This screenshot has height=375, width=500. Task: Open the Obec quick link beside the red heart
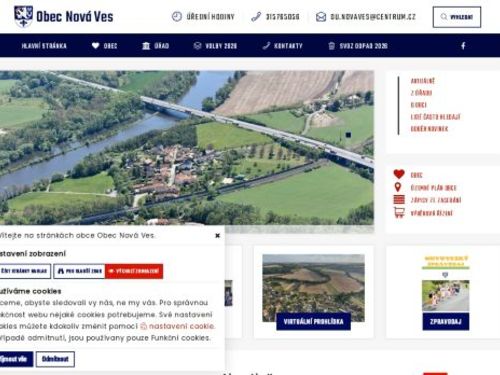click(417, 175)
